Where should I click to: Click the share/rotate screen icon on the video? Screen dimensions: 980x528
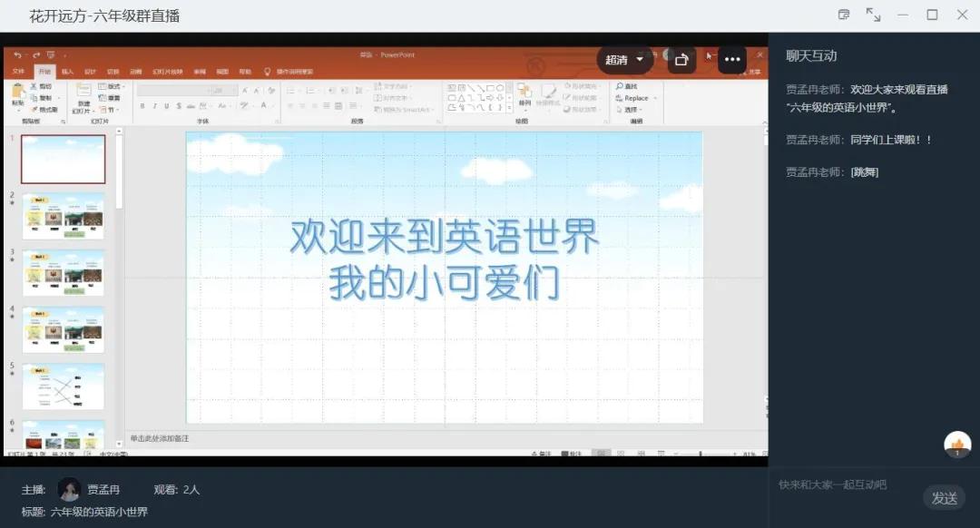click(681, 60)
